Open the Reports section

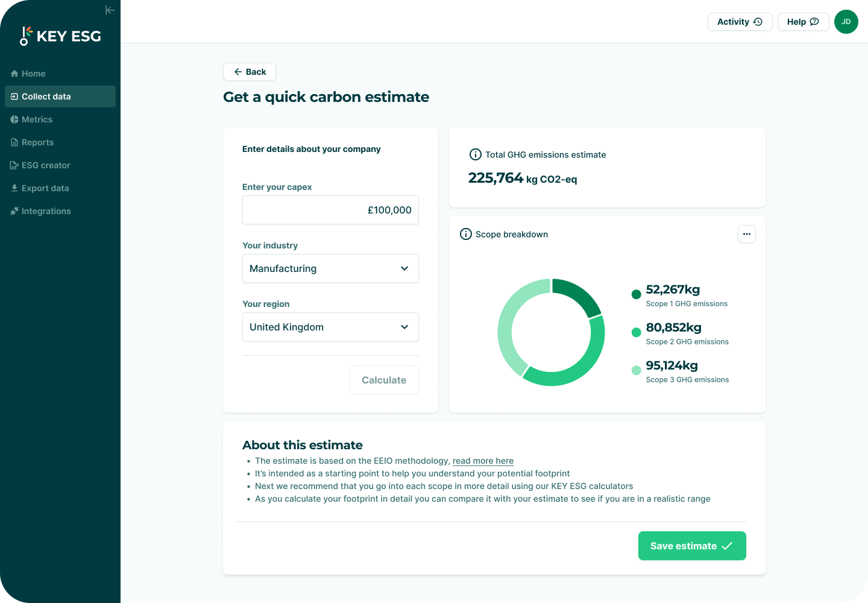pyautogui.click(x=38, y=142)
